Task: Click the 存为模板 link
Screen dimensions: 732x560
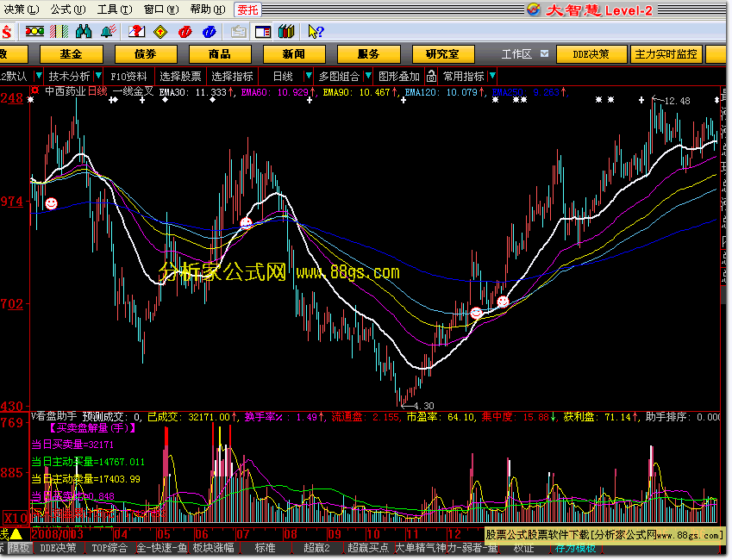Action: click(575, 548)
